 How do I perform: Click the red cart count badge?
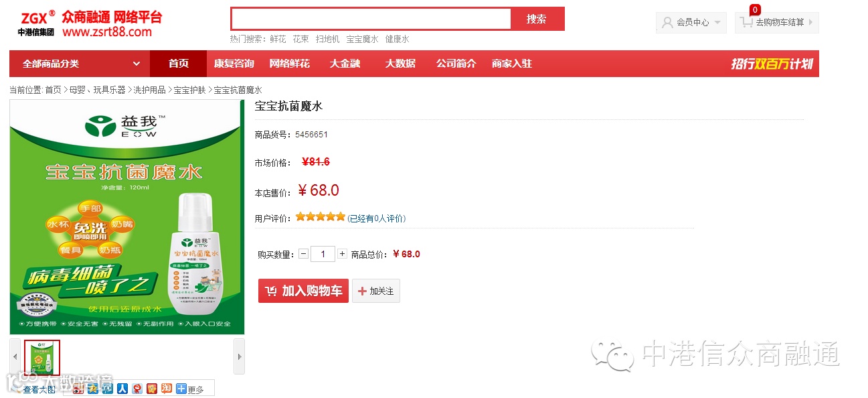click(755, 9)
